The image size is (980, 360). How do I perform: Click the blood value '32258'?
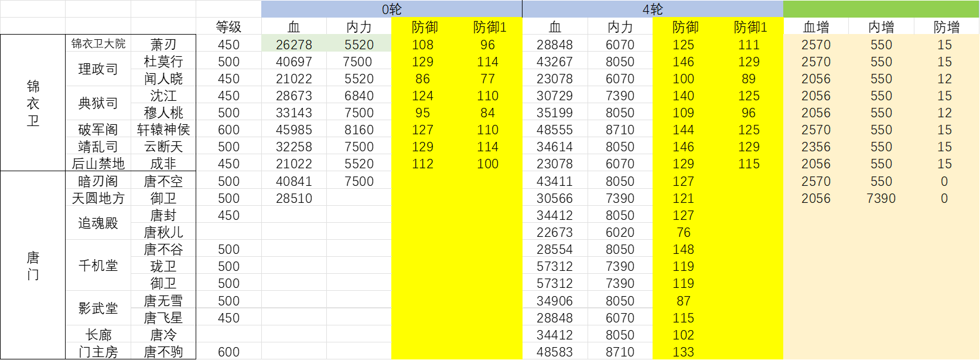click(x=294, y=147)
